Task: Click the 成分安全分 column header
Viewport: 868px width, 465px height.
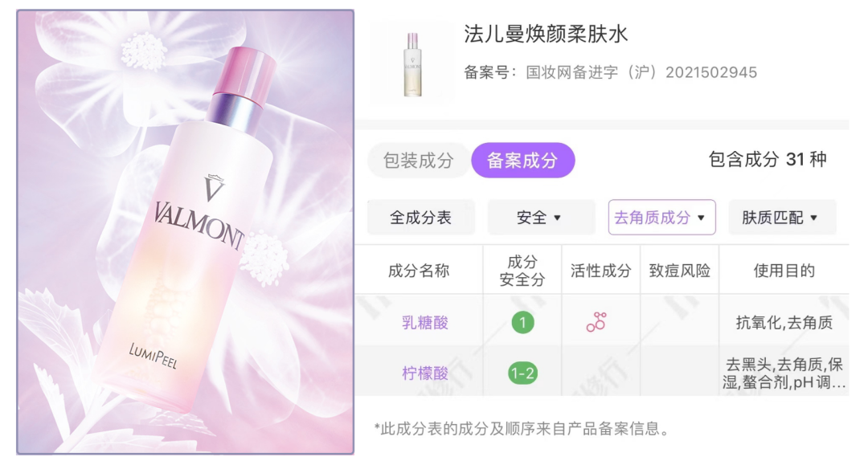Action: point(522,271)
